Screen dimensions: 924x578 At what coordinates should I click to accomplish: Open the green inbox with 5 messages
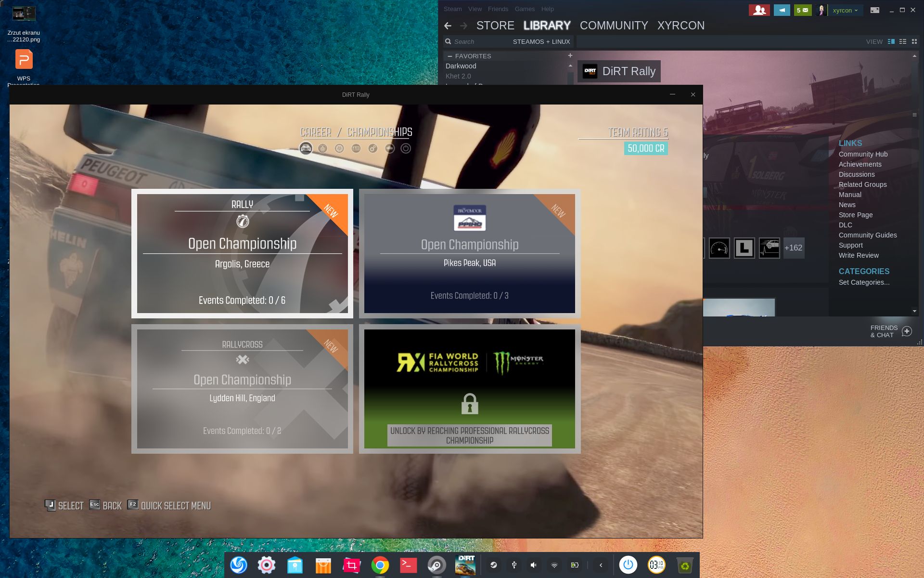point(802,10)
